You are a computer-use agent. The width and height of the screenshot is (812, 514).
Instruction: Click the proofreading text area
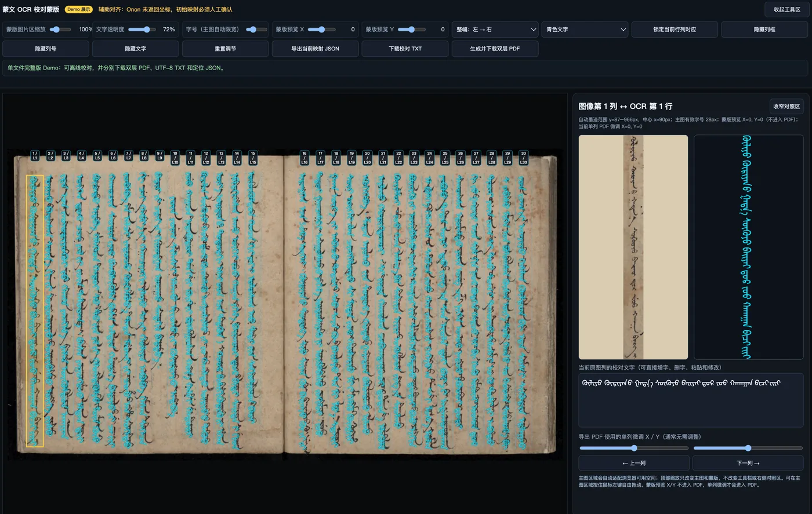691,400
